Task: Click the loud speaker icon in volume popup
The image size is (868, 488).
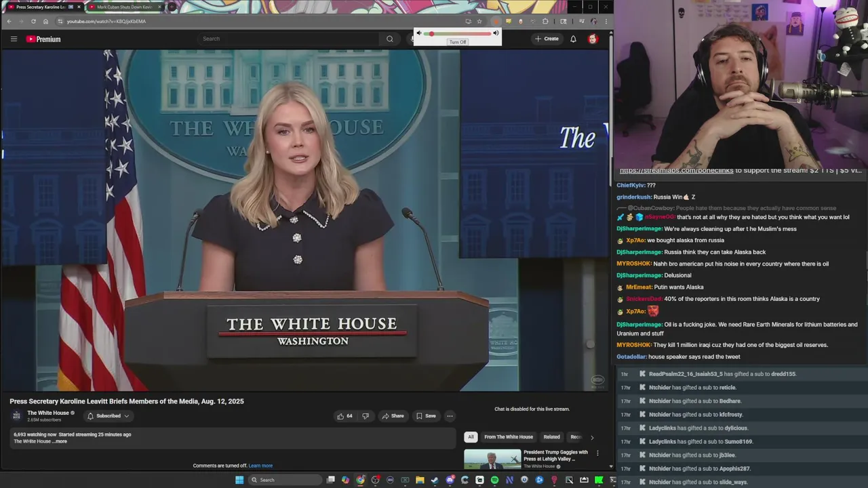Action: [496, 33]
